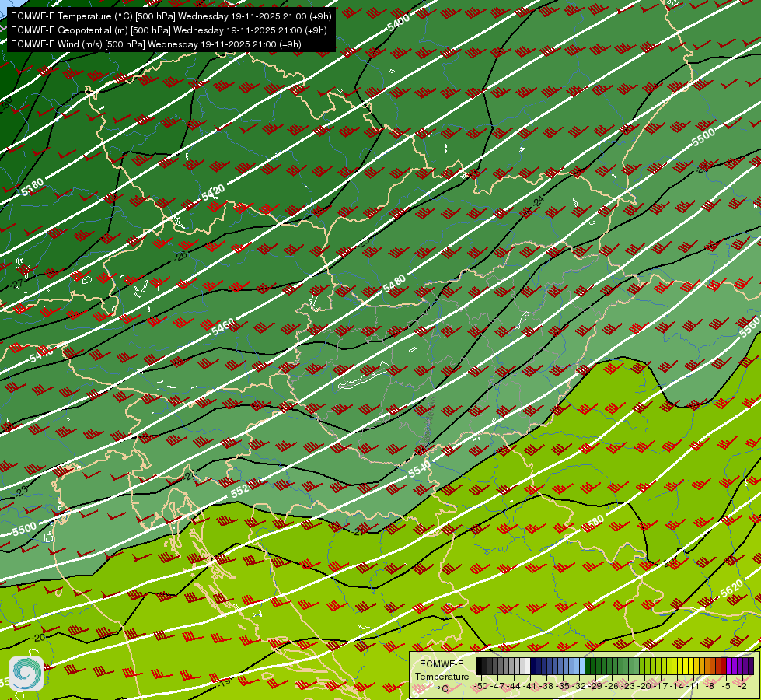Pick the bright purple swatch right of -5
Image resolution: width=761 pixels, height=700 pixels.
coord(729,666)
